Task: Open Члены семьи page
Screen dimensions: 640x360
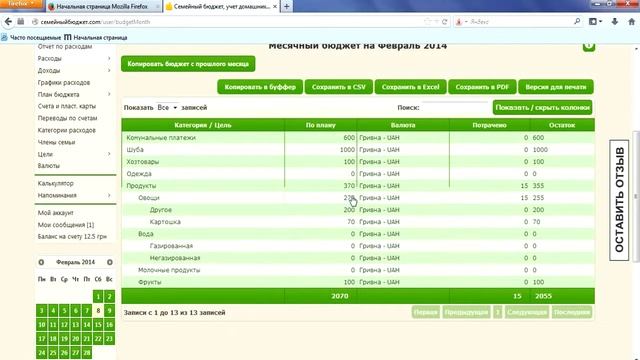Action: (x=56, y=142)
